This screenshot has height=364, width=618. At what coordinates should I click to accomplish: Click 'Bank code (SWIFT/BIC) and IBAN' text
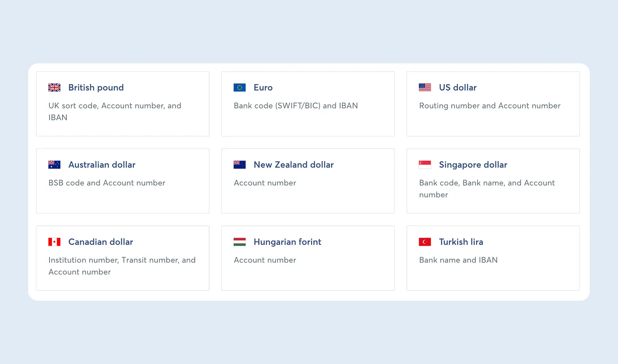tap(296, 106)
